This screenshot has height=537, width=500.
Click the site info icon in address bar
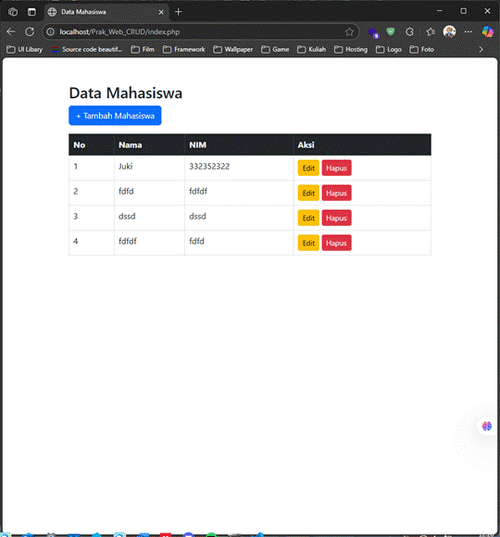(50, 32)
